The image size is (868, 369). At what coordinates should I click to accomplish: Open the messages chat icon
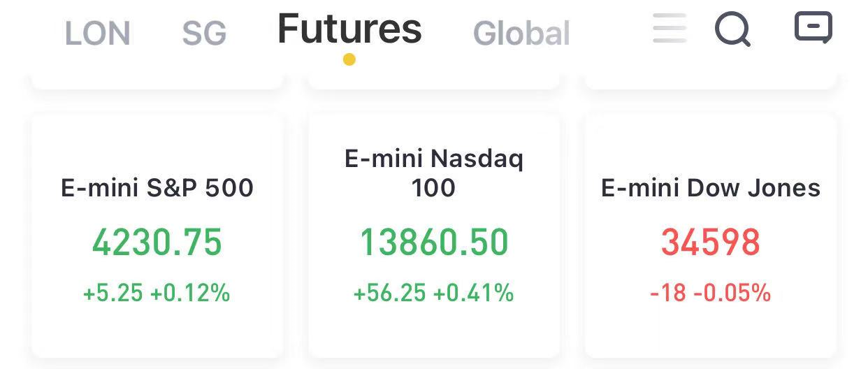point(813,28)
